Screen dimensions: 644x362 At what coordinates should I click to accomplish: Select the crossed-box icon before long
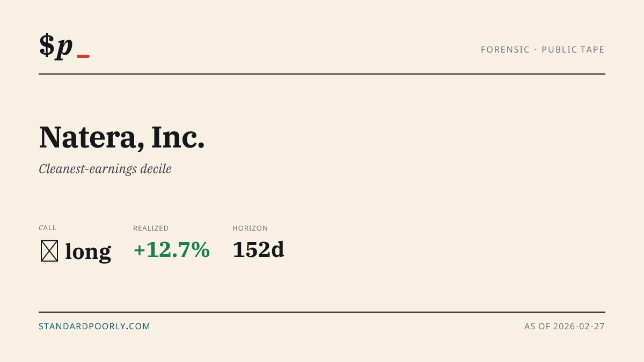tap(49, 251)
